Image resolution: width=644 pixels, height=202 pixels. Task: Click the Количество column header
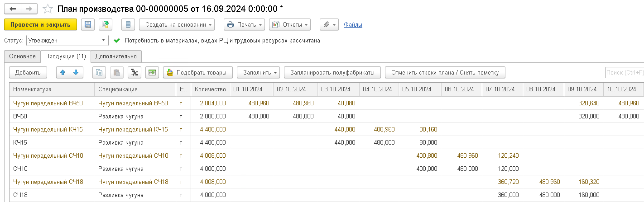(210, 89)
